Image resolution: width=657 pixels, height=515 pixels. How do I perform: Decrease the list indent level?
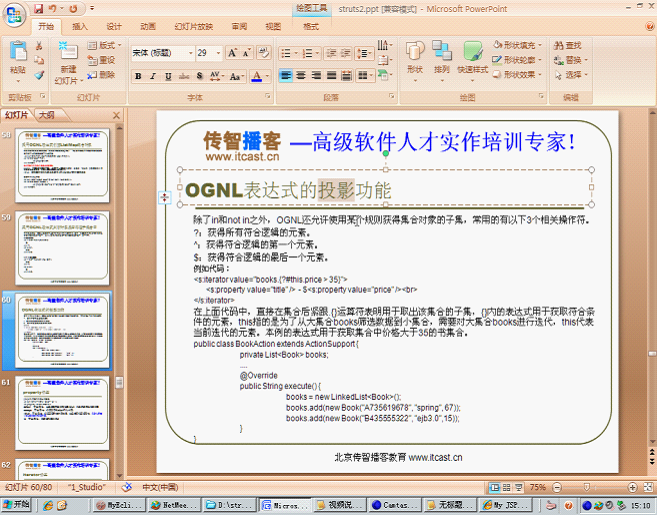tap(331, 53)
